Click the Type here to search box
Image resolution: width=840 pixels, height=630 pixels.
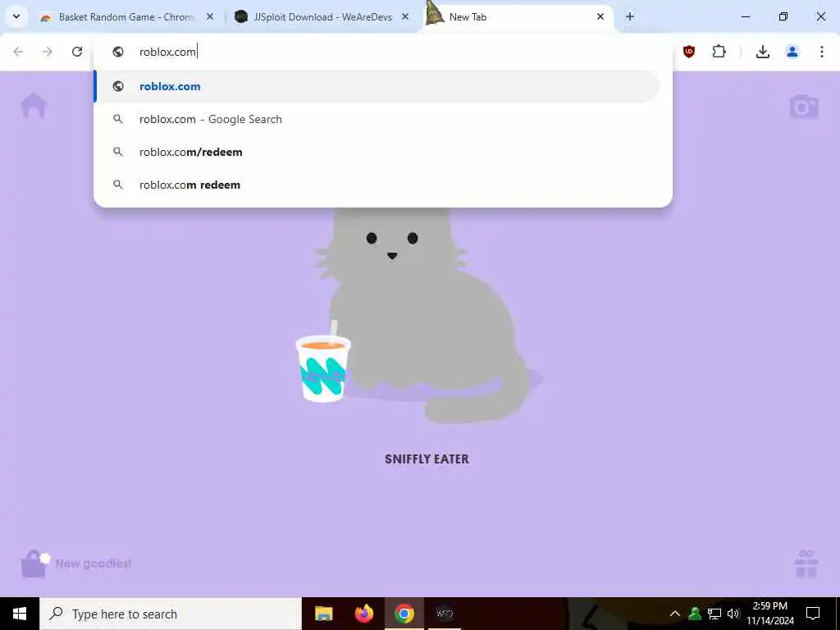171,614
